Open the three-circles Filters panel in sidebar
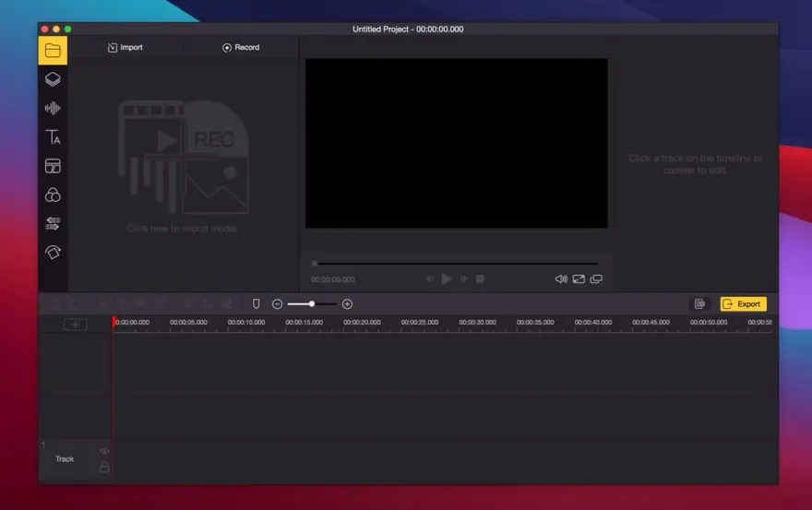This screenshot has width=812, height=510. pos(53,195)
